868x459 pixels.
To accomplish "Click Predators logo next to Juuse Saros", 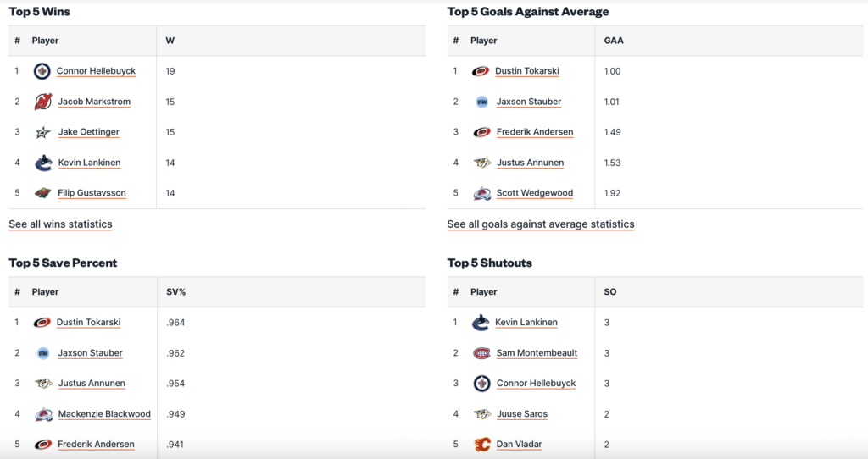I will point(481,414).
